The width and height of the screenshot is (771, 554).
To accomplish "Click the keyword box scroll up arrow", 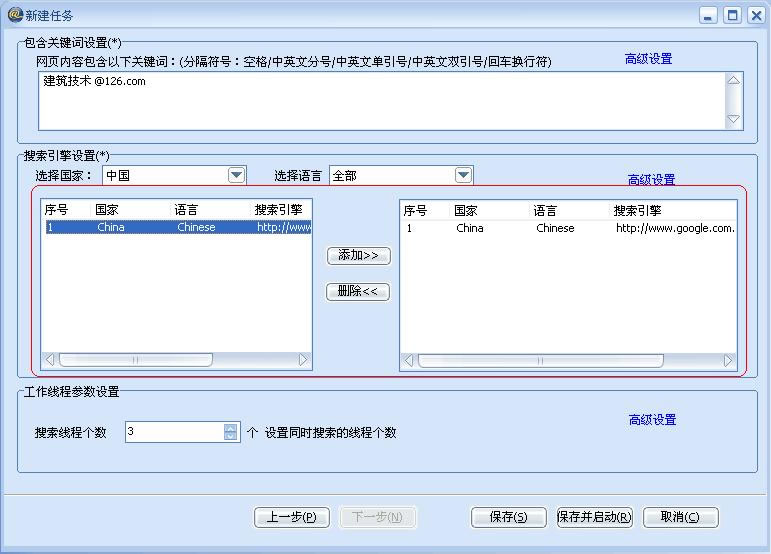I will coord(734,80).
